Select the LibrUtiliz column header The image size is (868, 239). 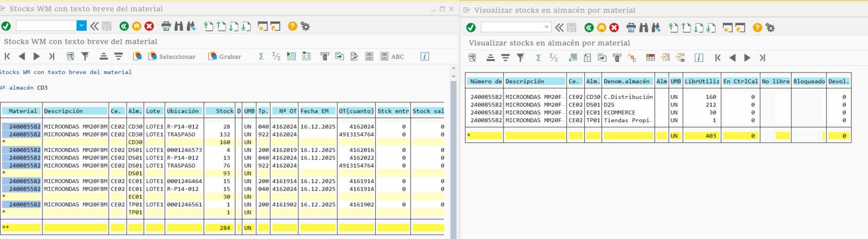[701, 81]
